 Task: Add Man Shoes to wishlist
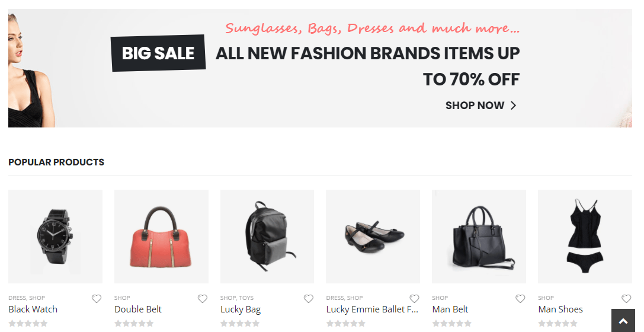[x=626, y=299]
